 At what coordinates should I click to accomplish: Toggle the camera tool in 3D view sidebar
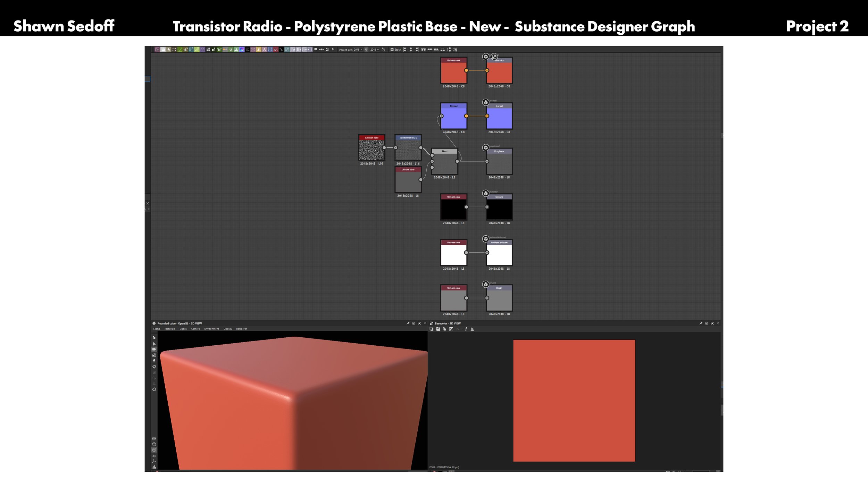click(154, 349)
